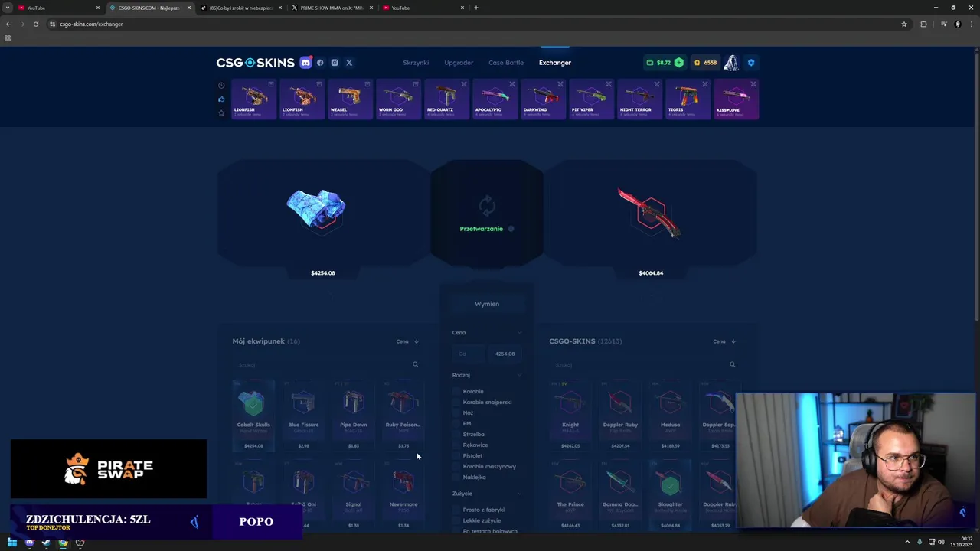Toggle the Karabin snajperski checkbox
Screen dimensions: 980x551
tap(457, 403)
